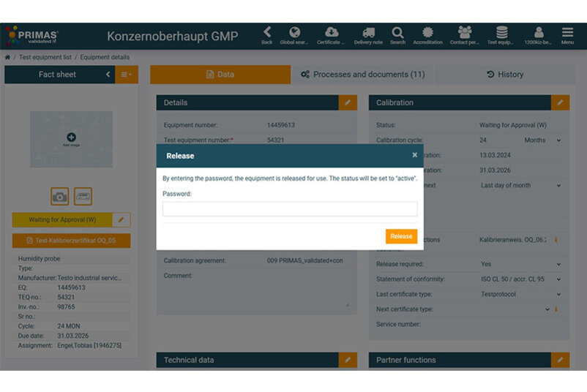Collapse the Fact sheet panel chevron
This screenshot has height=392, width=587.
108,75
